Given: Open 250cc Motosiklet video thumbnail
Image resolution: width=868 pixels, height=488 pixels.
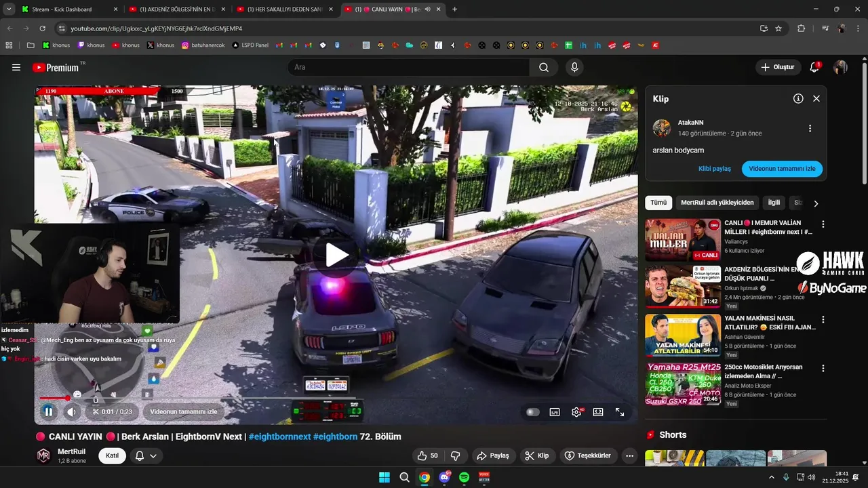Looking at the screenshot, I should click(683, 384).
